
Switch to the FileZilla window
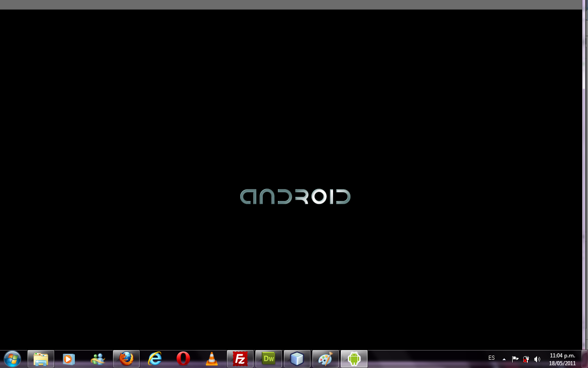240,359
